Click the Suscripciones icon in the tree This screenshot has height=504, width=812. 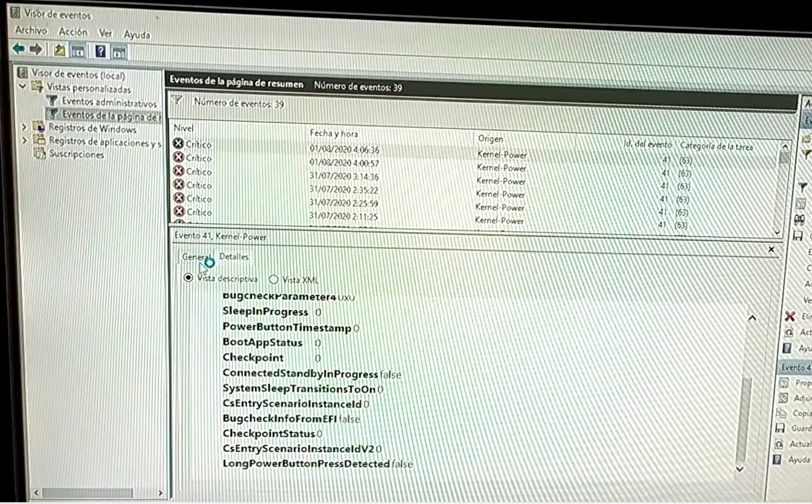tap(39, 154)
